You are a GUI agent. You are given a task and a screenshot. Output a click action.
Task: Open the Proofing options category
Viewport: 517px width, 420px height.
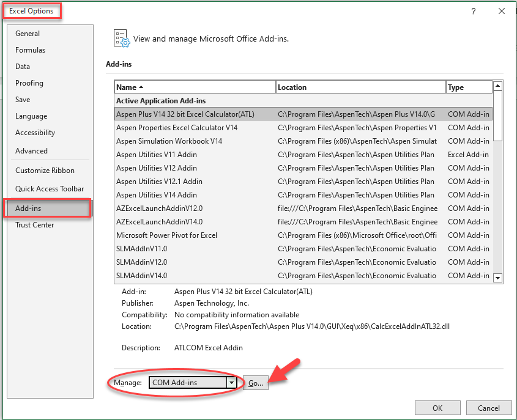(29, 83)
